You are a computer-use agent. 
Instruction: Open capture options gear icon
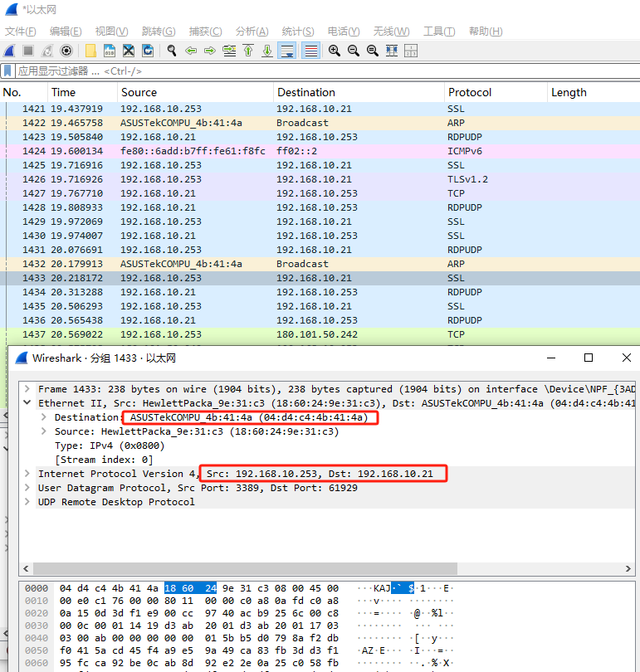pyautogui.click(x=66, y=51)
